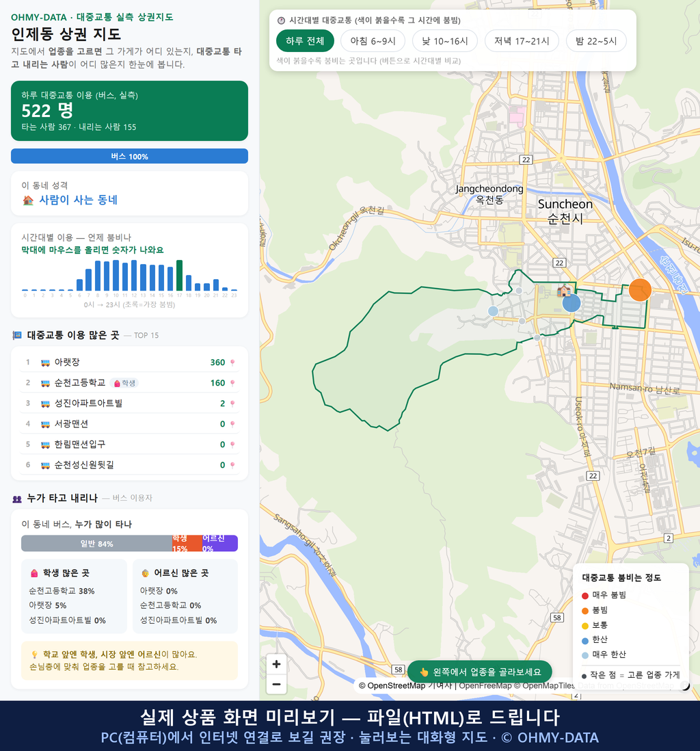
Task: Click the backpack icon in 학생 많은 곳
Action: pos(34,573)
